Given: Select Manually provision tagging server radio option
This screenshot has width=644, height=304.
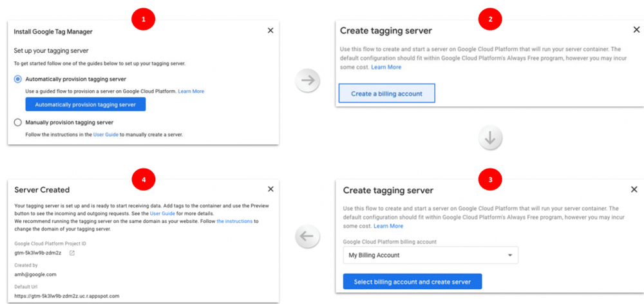Looking at the screenshot, I should coord(17,122).
